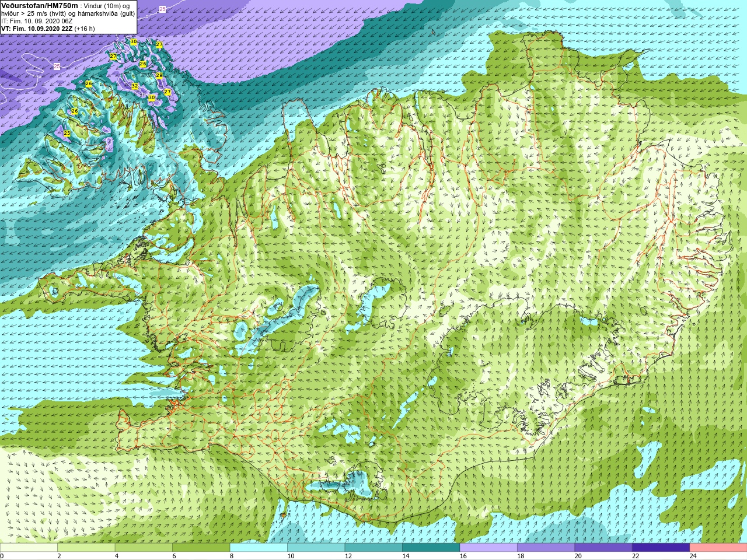Click the '(+16 h)' forecast offset text
The height and width of the screenshot is (560, 747).
[85, 28]
